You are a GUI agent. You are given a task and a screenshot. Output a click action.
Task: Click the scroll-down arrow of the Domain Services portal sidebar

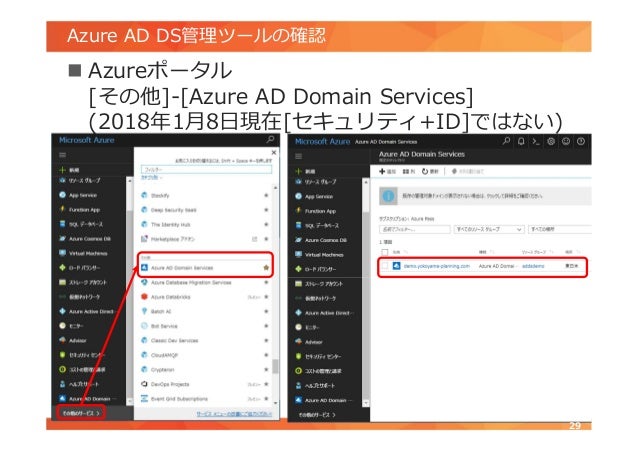pos(366,403)
